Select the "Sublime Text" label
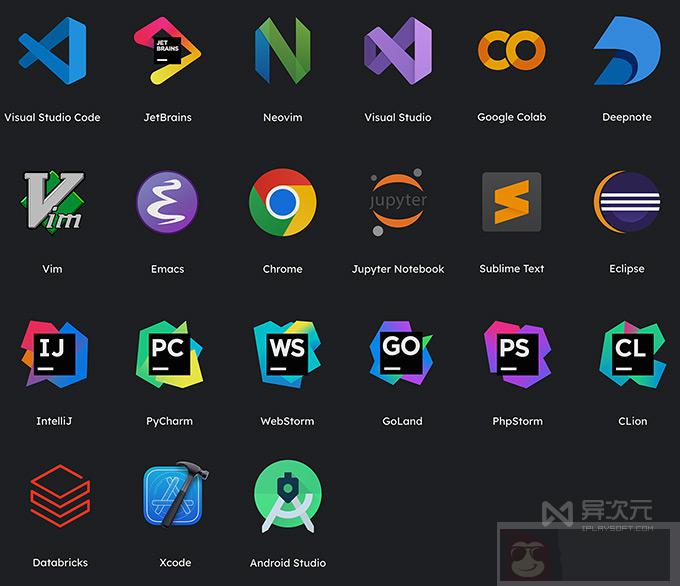The height and width of the screenshot is (586, 680). coord(512,269)
